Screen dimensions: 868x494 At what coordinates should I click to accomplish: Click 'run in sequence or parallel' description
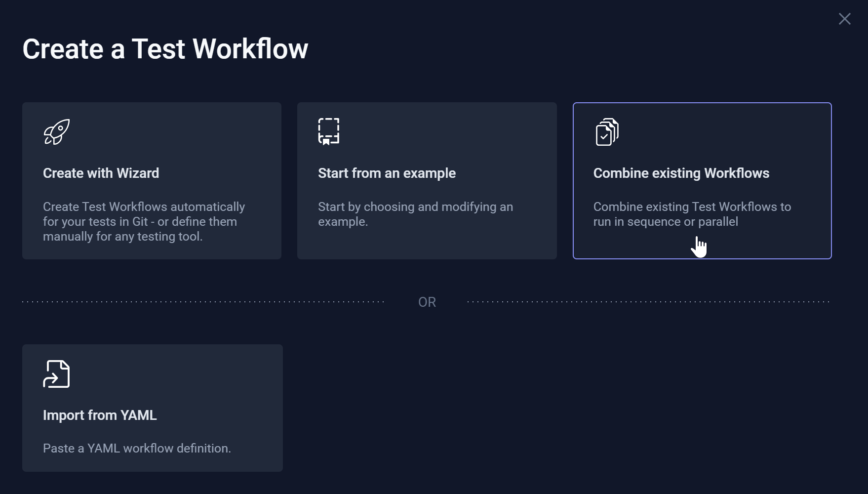(x=666, y=222)
